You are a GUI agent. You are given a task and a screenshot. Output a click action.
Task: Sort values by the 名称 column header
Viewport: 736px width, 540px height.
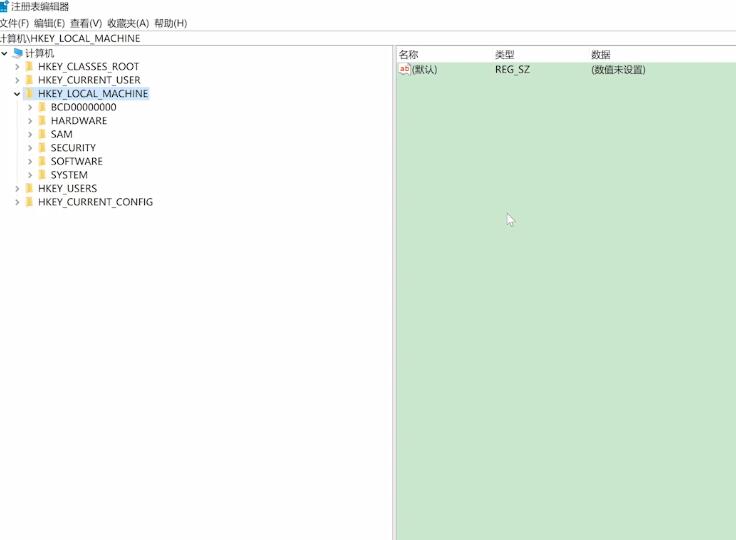(408, 54)
